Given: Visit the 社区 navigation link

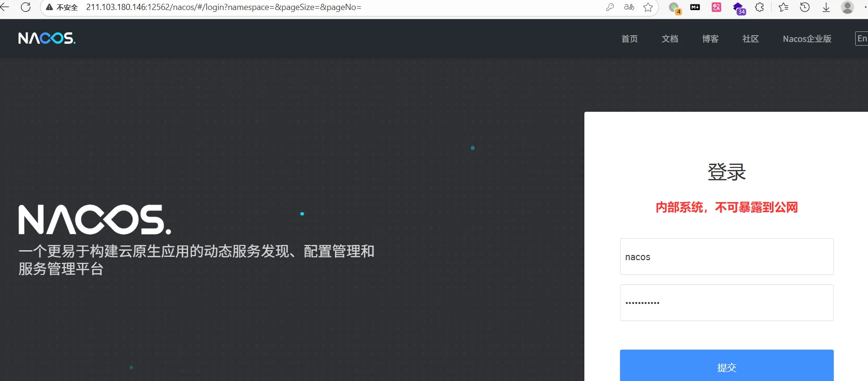Looking at the screenshot, I should pos(751,39).
